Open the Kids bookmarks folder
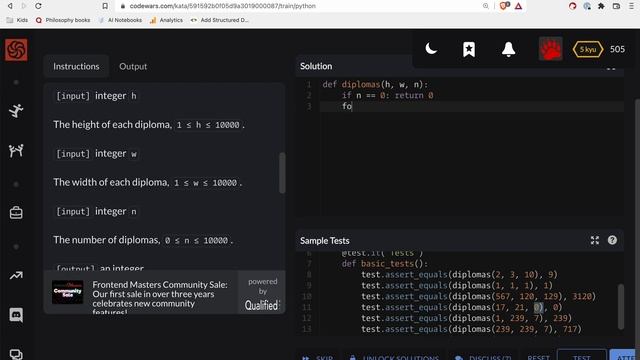 click(17, 20)
